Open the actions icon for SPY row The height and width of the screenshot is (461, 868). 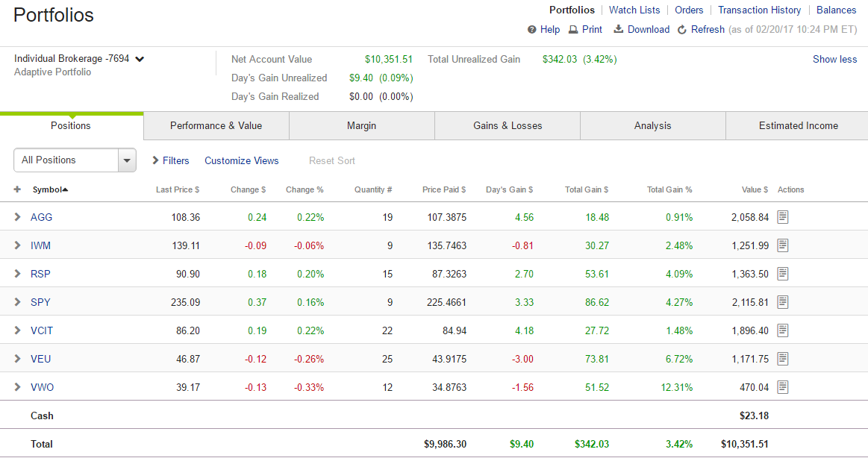[782, 302]
